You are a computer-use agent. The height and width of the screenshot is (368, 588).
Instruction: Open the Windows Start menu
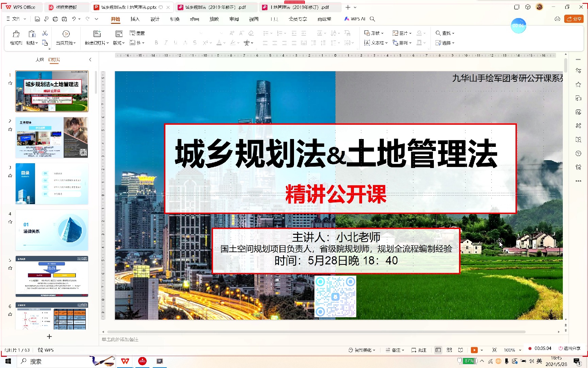(8, 361)
